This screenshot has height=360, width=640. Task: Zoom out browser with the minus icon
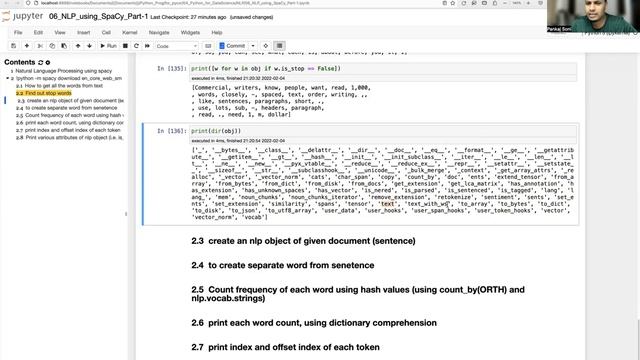tap(505, 3)
